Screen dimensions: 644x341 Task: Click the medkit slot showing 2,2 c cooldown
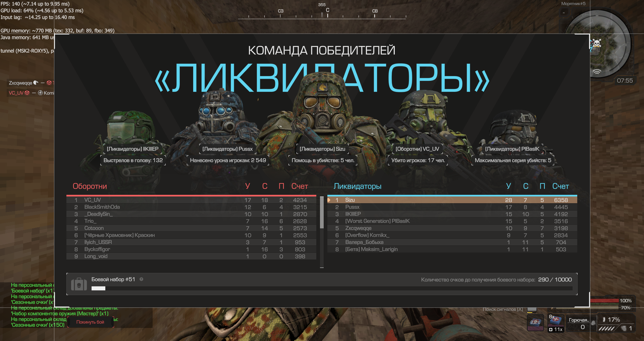tap(535, 322)
